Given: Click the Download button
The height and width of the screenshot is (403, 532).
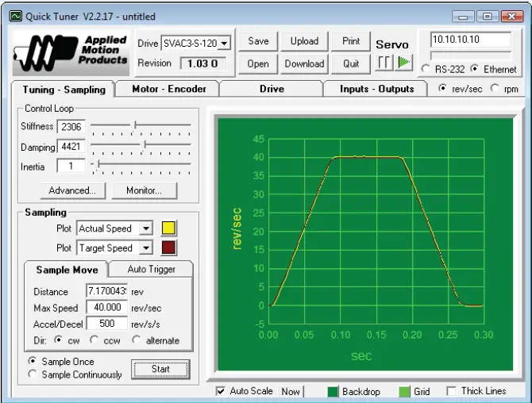Looking at the screenshot, I should point(304,63).
